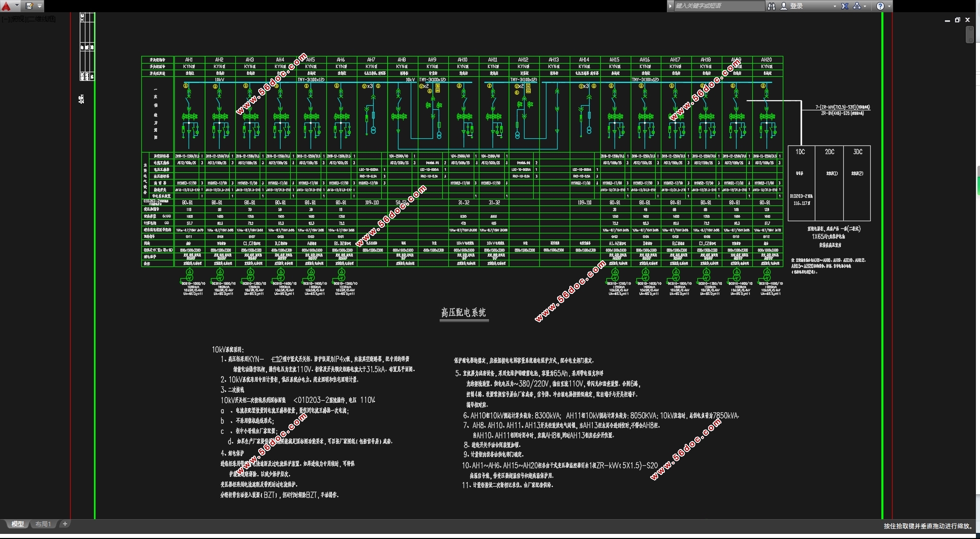The height and width of the screenshot is (539, 980).
Task: Restore the drawing window size
Action: (958, 20)
